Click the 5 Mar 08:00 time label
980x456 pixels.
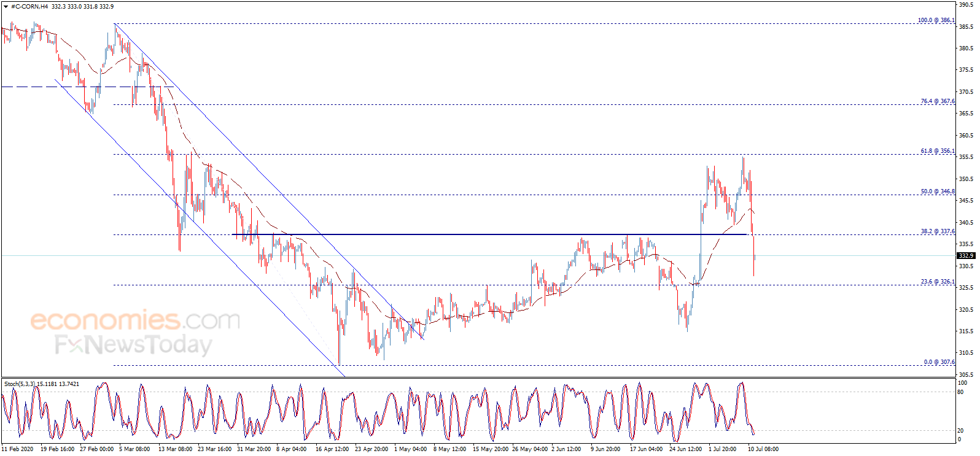134,449
